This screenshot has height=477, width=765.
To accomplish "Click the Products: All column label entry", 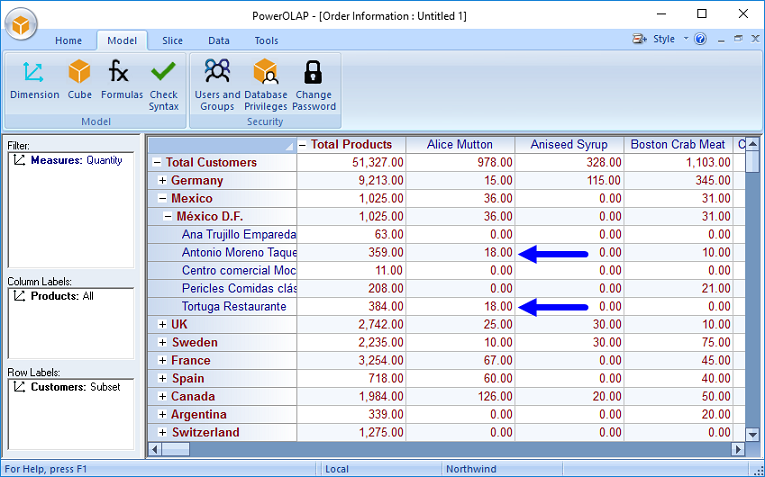I will (62, 296).
